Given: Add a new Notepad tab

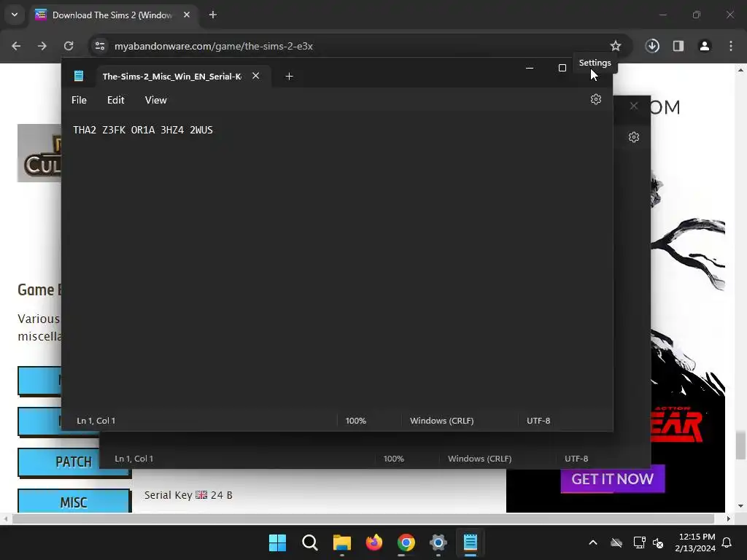Looking at the screenshot, I should 289,76.
